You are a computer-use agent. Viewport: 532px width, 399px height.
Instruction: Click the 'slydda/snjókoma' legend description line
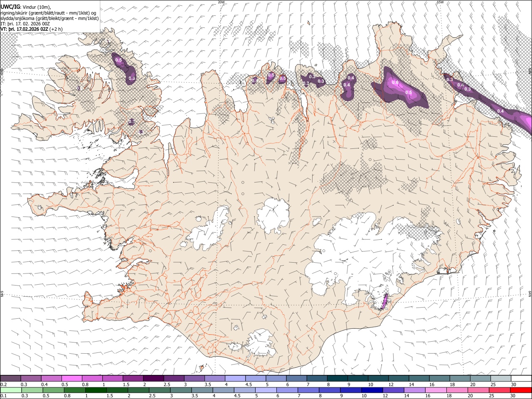(49, 18)
